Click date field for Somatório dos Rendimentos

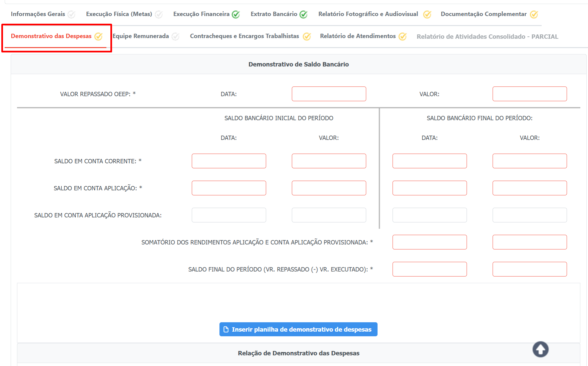click(x=429, y=242)
